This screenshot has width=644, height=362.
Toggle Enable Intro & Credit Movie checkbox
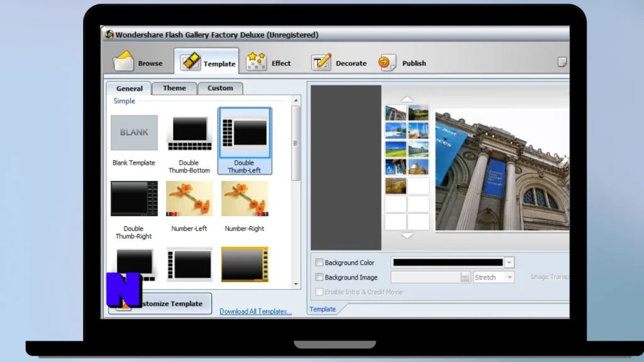tap(319, 292)
